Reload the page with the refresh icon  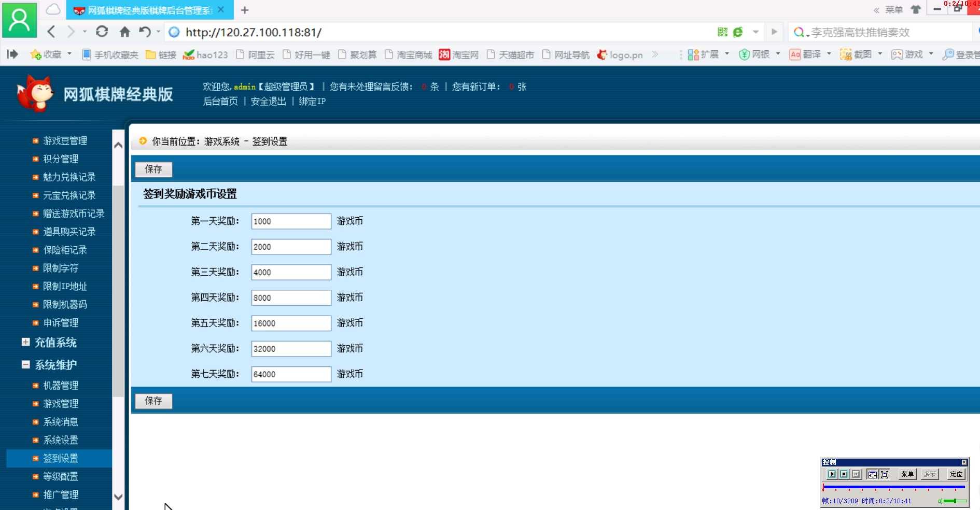coord(102,32)
